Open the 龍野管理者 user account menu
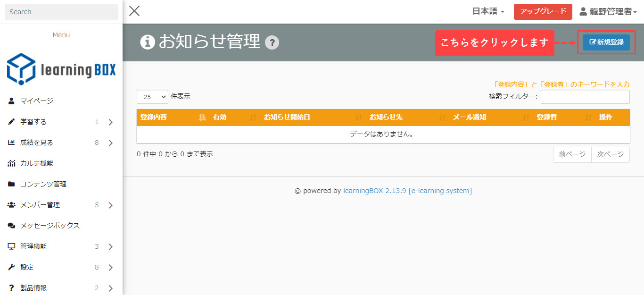 coord(608,12)
